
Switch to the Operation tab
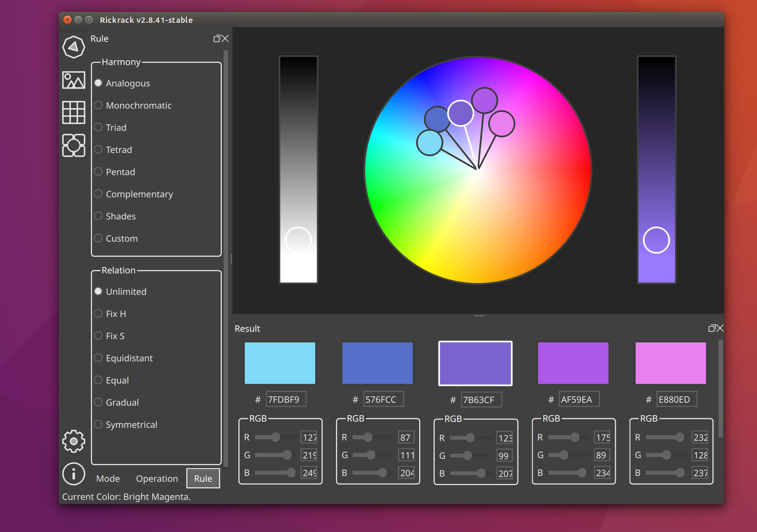(x=157, y=478)
